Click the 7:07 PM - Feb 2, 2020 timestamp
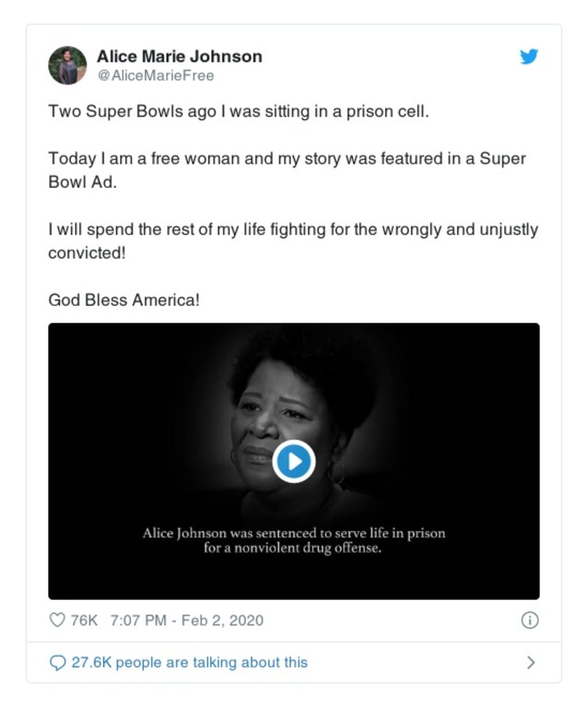588x721 pixels. click(186, 620)
